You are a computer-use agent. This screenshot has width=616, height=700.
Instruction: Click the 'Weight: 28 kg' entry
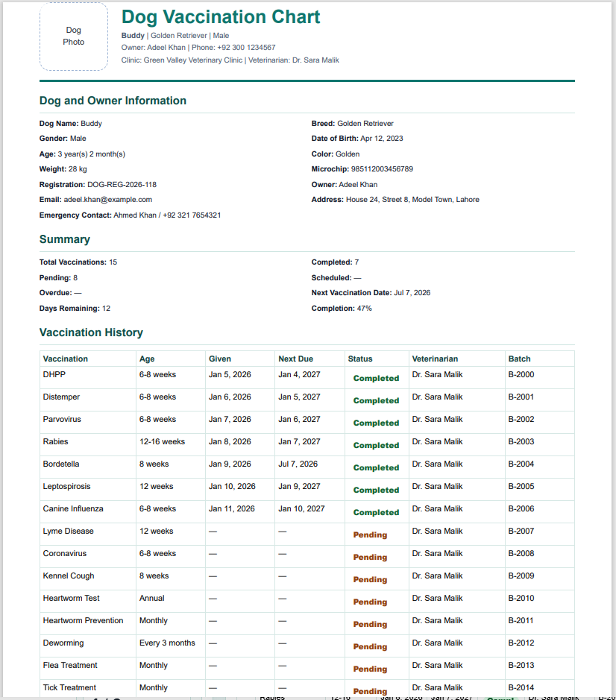(x=63, y=169)
